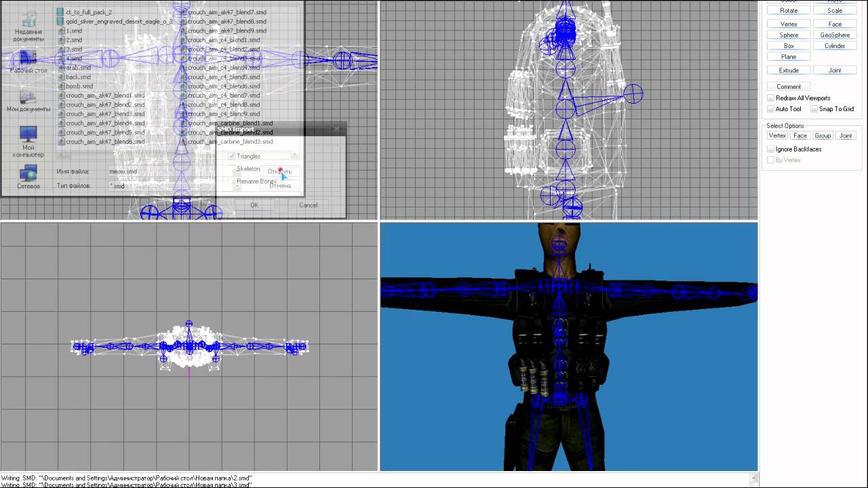The width and height of the screenshot is (868, 488).
Task: Select the Plane primitive button
Action: [789, 57]
